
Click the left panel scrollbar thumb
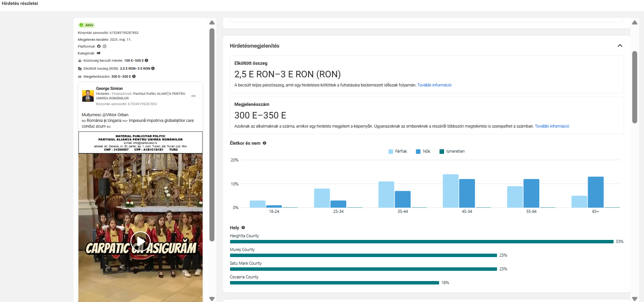(x=212, y=135)
